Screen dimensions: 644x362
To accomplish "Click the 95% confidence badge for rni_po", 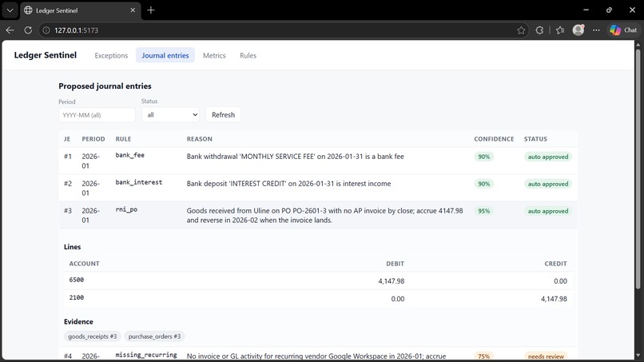I will (x=484, y=211).
